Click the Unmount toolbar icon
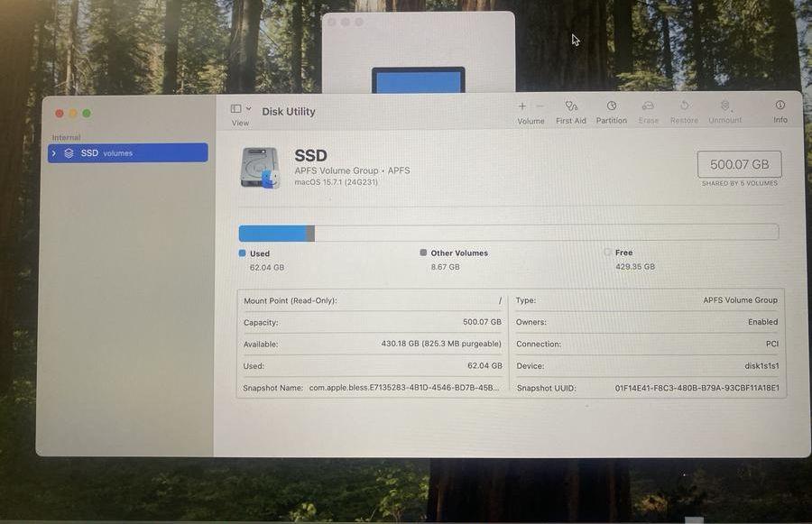The height and width of the screenshot is (524, 812). click(x=725, y=106)
